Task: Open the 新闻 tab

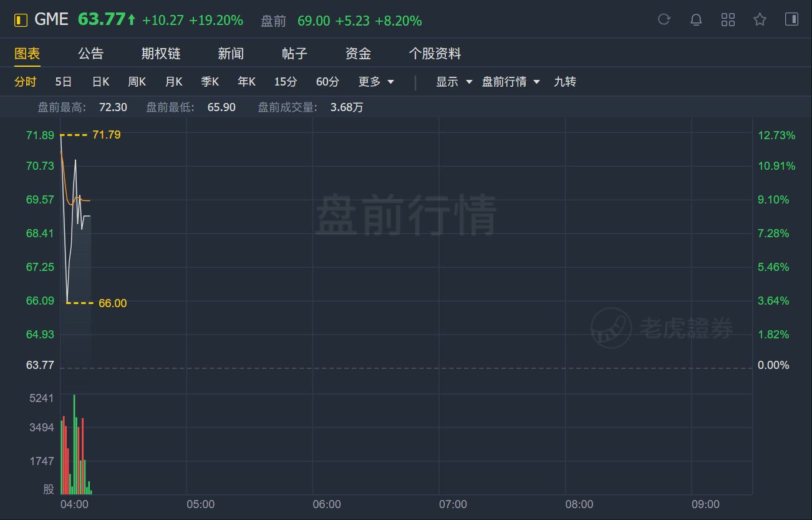Action: pos(231,54)
